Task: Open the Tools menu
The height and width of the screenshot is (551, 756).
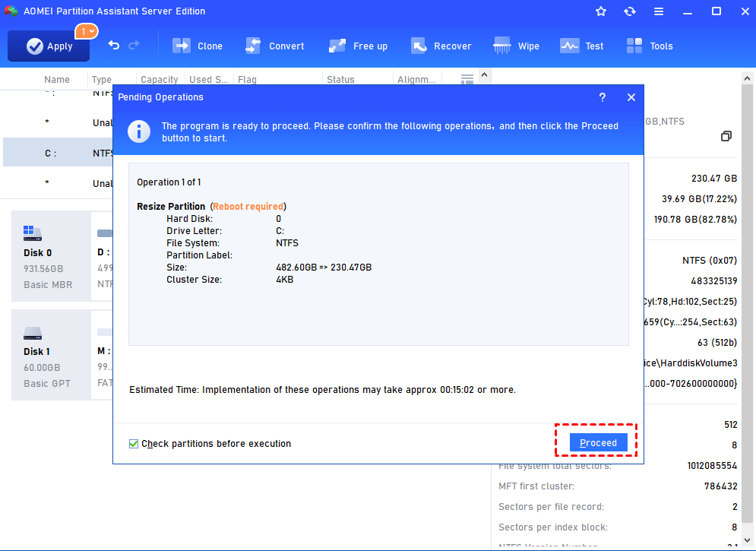Action: coord(650,46)
